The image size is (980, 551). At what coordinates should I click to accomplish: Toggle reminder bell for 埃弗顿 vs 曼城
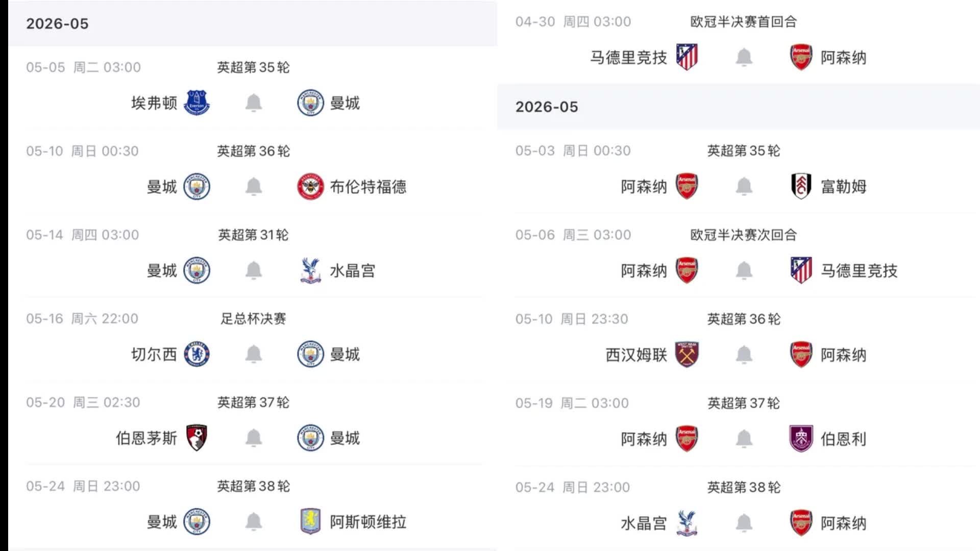click(254, 103)
